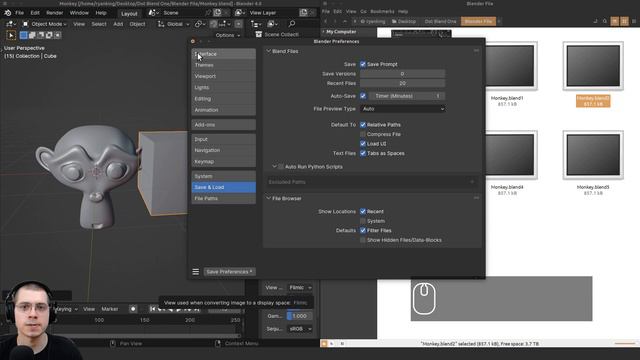640x360 pixels.
Task: Open Blender's Render menu
Action: [54, 13]
